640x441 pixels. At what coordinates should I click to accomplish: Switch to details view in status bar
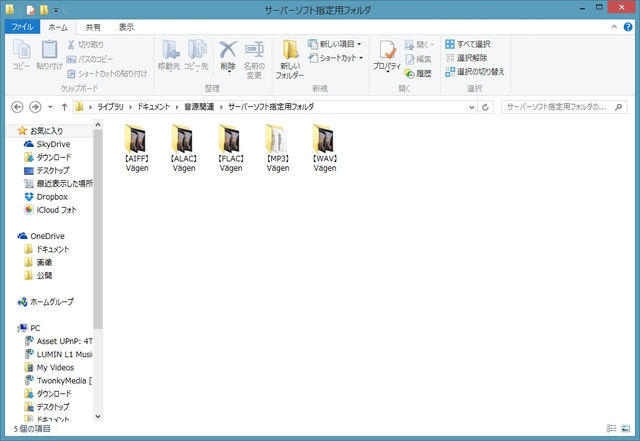[x=612, y=428]
